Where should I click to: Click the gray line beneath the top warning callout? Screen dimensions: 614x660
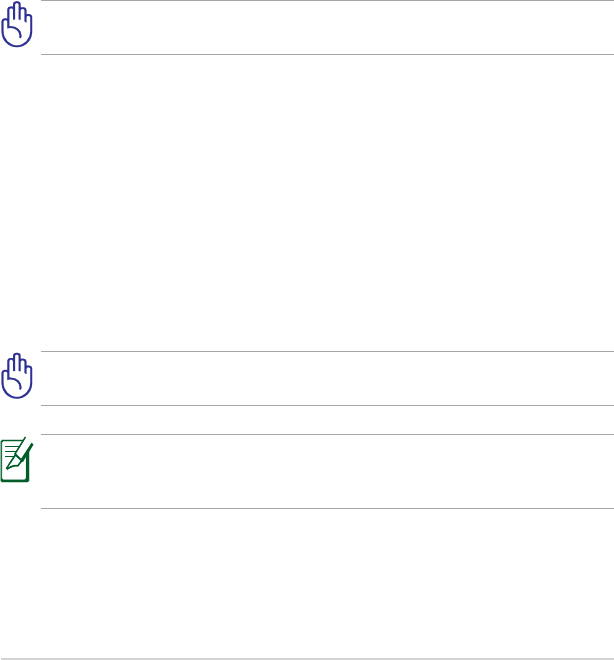click(x=327, y=54)
